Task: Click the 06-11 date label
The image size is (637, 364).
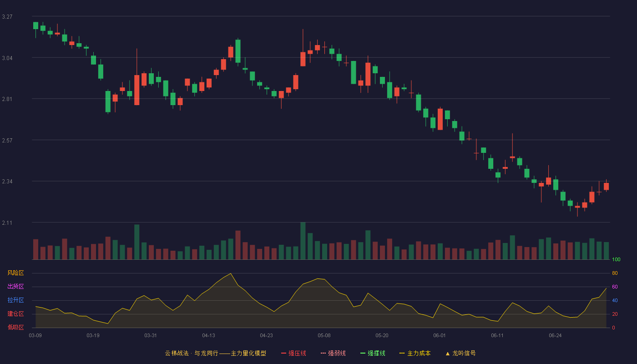Action: click(497, 335)
